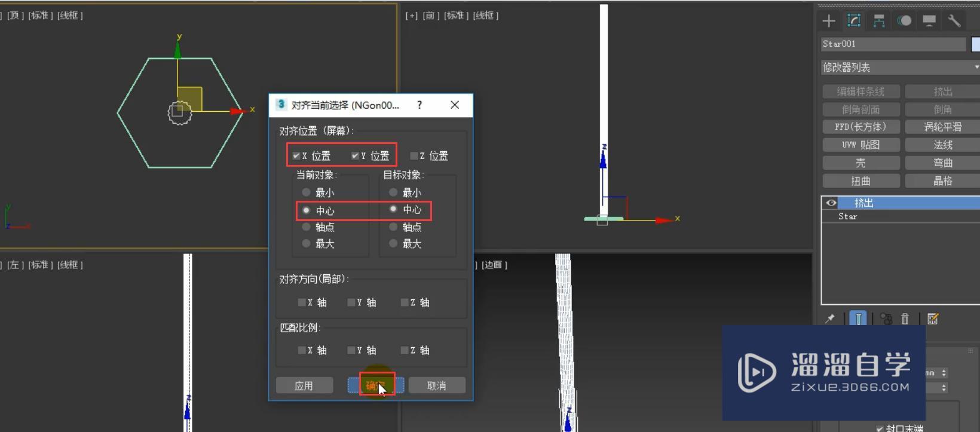
Task: Click the [顶] label in top viewport
Action: click(x=16, y=16)
